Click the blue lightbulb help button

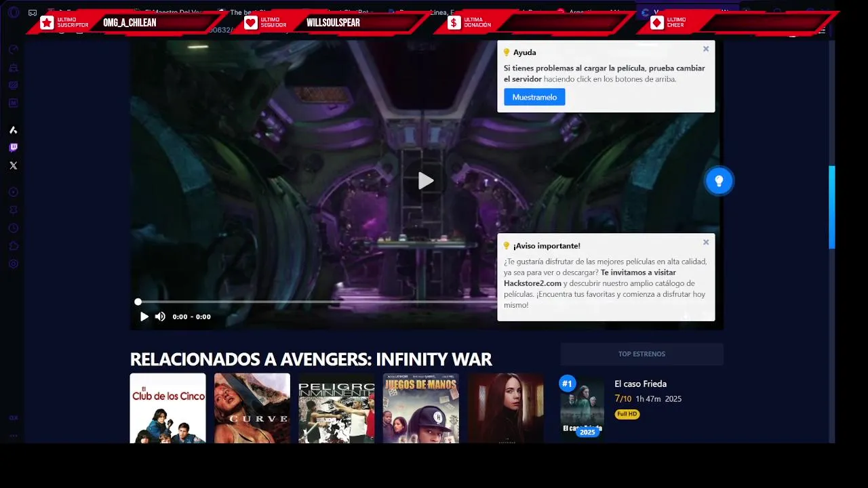point(719,181)
